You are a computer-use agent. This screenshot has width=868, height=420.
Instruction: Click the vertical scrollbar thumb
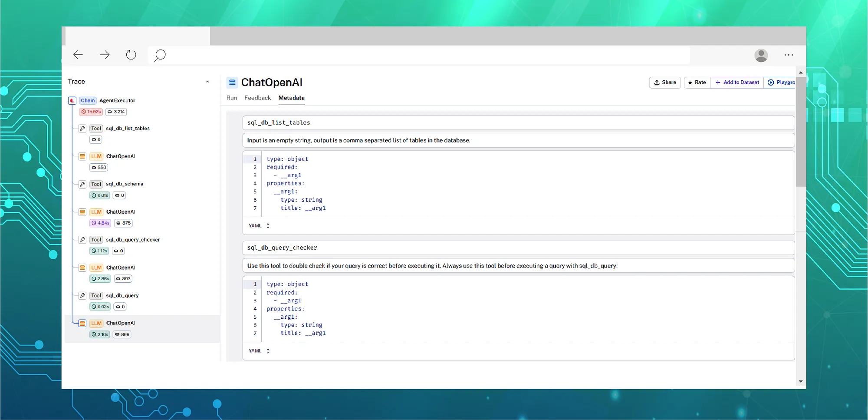(x=801, y=132)
